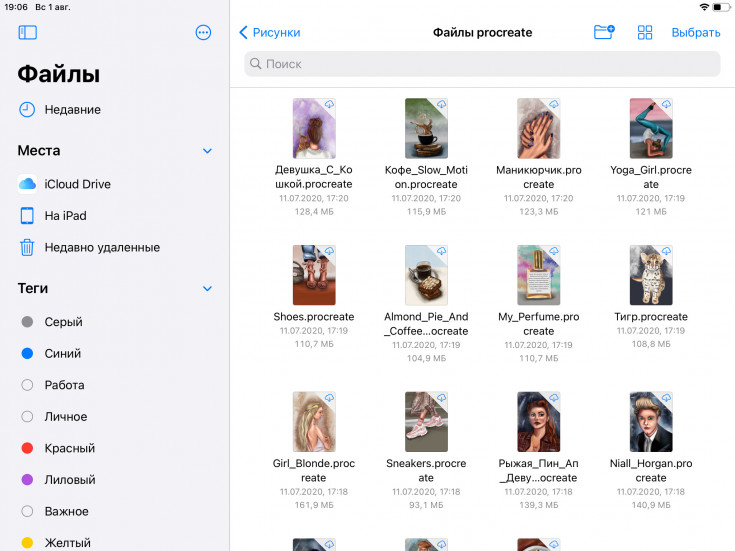Click the Тигр.procreate file name
735x551 pixels.
[x=651, y=317]
